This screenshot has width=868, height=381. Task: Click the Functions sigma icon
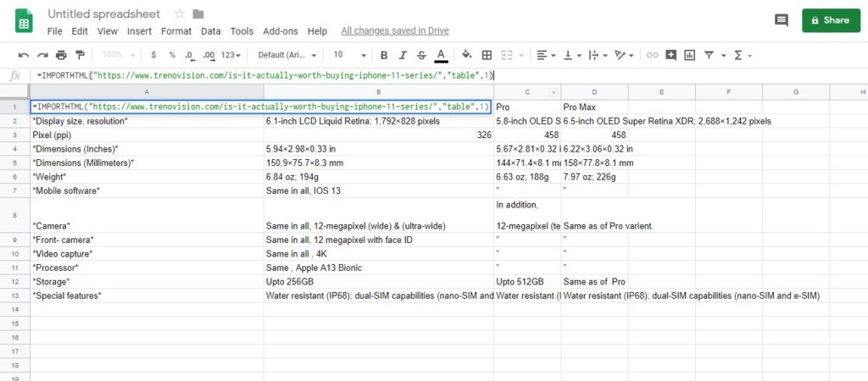tap(738, 55)
